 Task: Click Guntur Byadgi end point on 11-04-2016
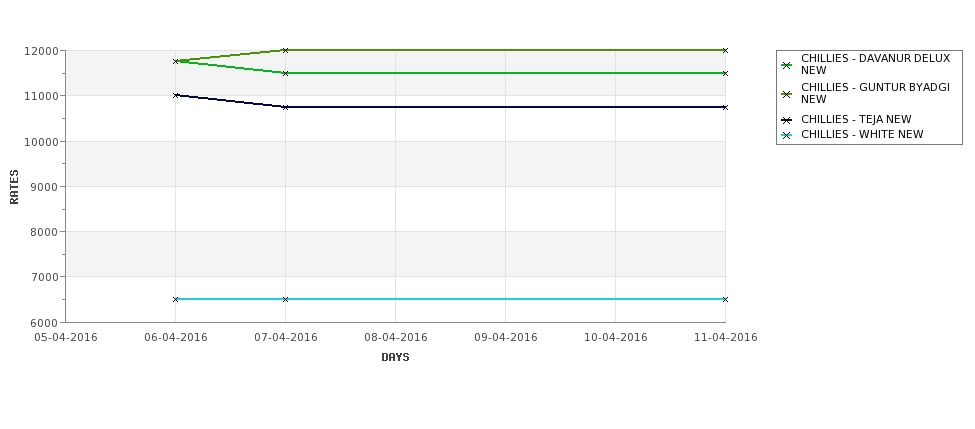pos(725,50)
